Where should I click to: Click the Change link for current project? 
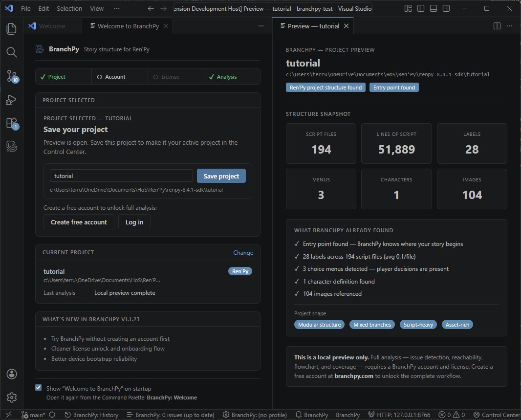click(x=243, y=253)
